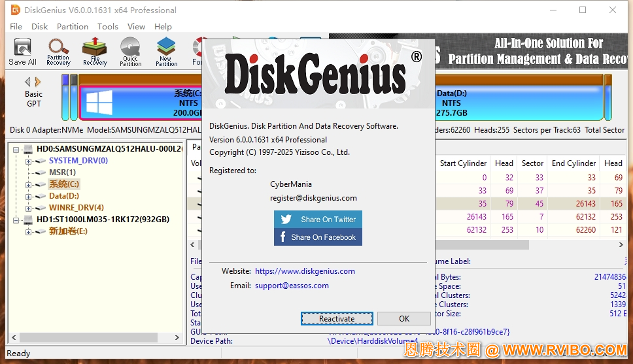Click the Facebook f icon
The width and height of the screenshot is (633, 364).
coord(282,237)
